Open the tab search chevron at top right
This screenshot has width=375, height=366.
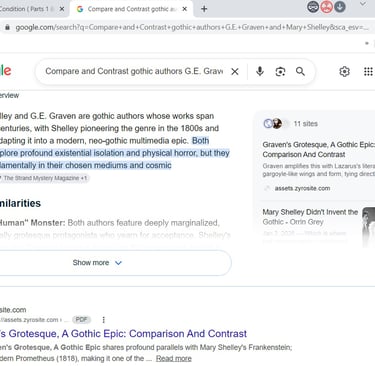(363, 4)
